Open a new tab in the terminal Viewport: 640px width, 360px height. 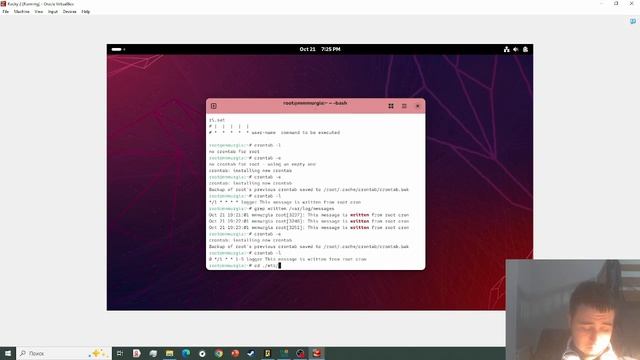(213, 106)
